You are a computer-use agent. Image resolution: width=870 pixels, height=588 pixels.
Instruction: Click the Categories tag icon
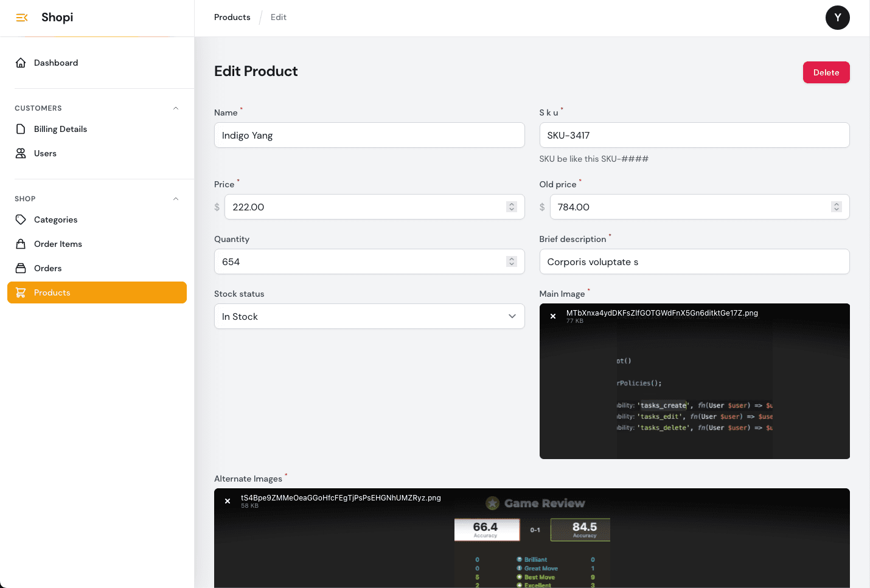[x=21, y=220]
